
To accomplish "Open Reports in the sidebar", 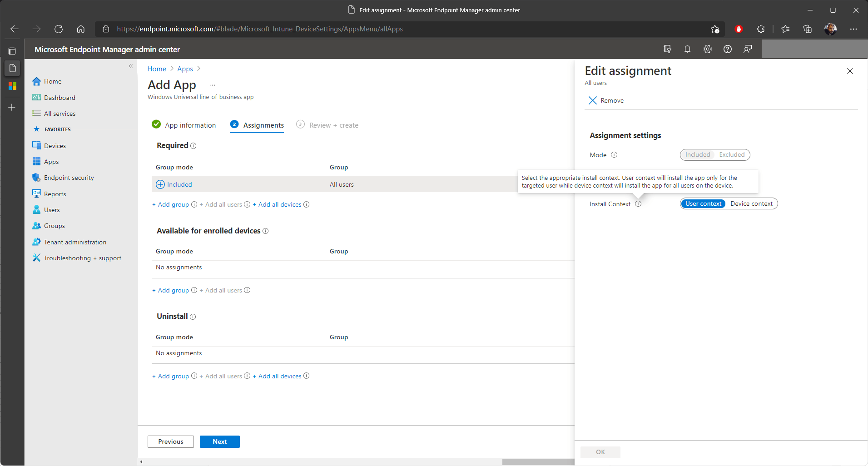I will (x=55, y=194).
